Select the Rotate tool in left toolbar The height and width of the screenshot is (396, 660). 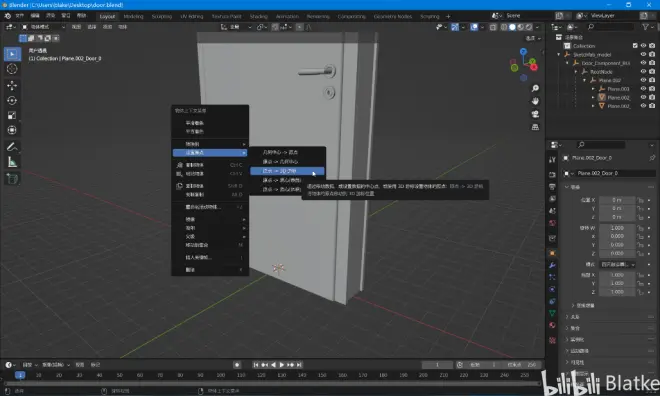tap(12, 100)
